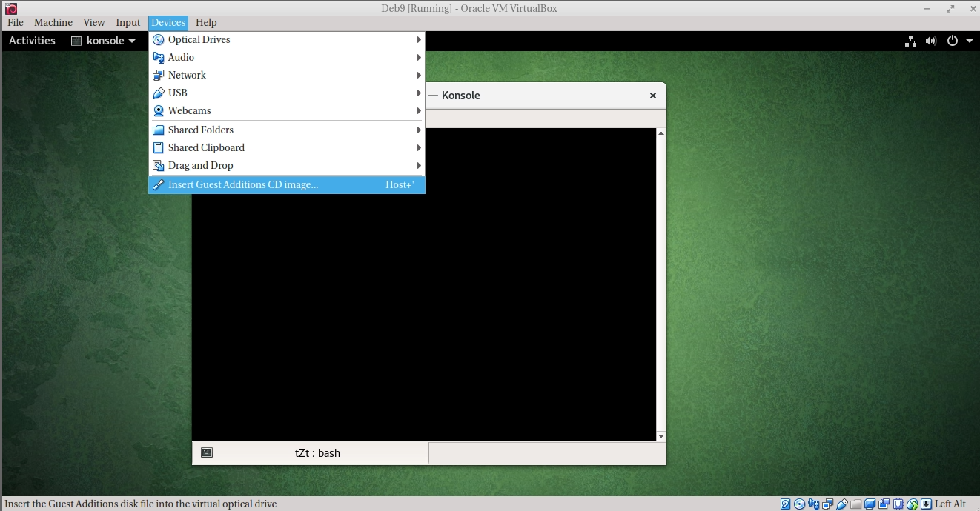Click the optical disk status bar icon

tap(800, 504)
